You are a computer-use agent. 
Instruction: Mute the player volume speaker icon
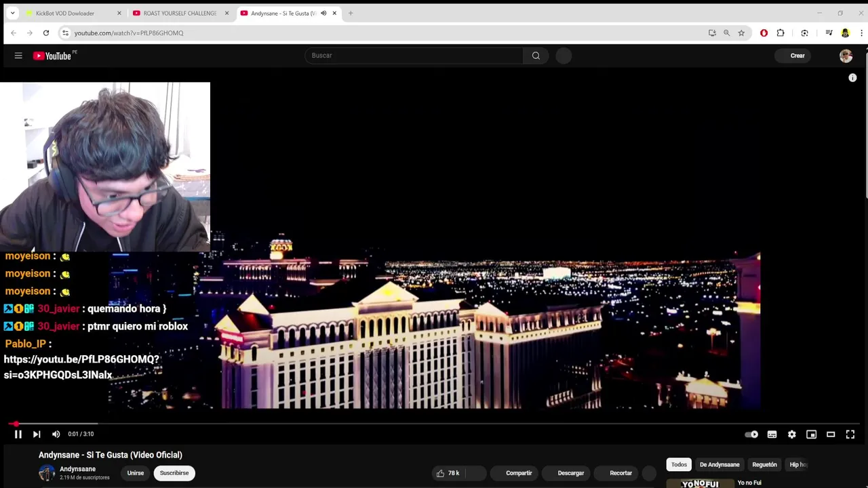click(56, 434)
